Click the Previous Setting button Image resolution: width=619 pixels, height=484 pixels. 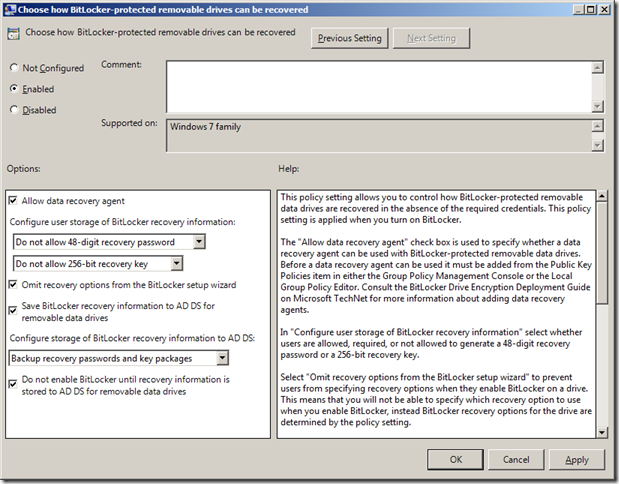coord(349,38)
